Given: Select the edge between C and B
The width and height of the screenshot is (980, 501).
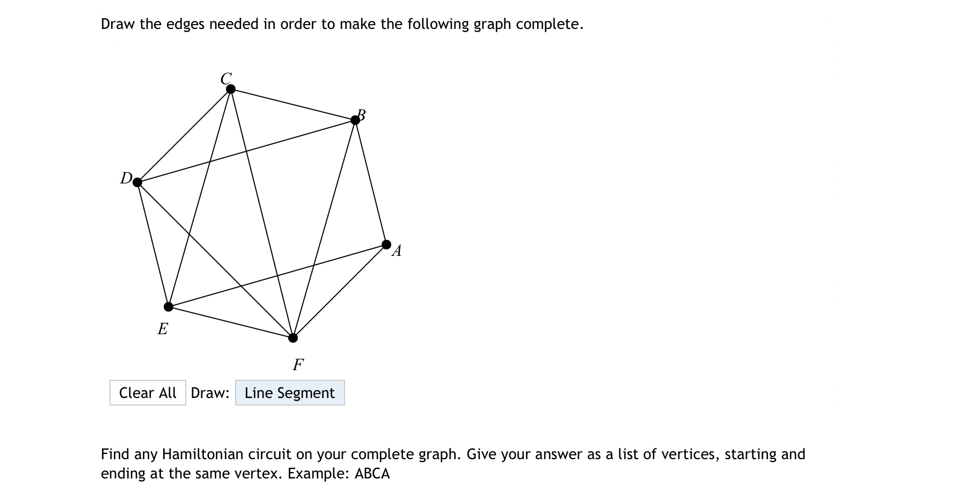Looking at the screenshot, I should 292,104.
